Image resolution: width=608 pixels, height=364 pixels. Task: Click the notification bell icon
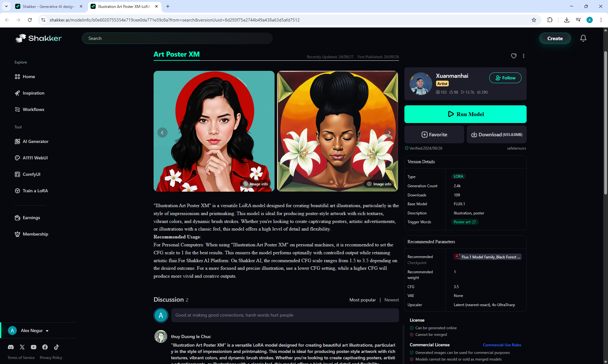click(583, 38)
